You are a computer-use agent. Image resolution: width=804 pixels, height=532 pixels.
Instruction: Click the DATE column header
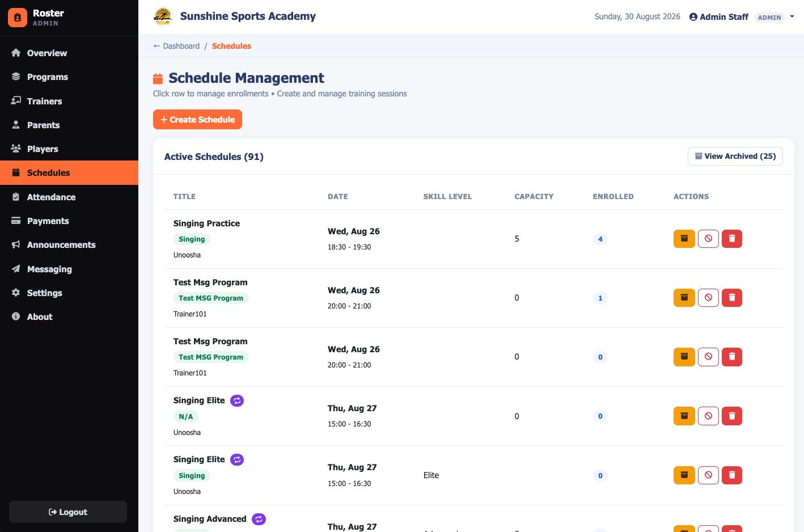point(338,196)
